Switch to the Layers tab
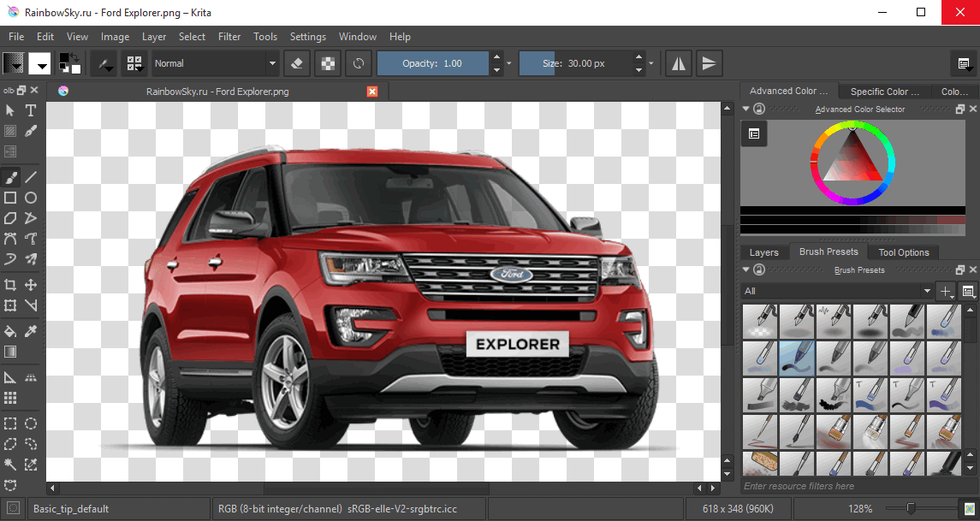980x521 pixels. pos(763,252)
